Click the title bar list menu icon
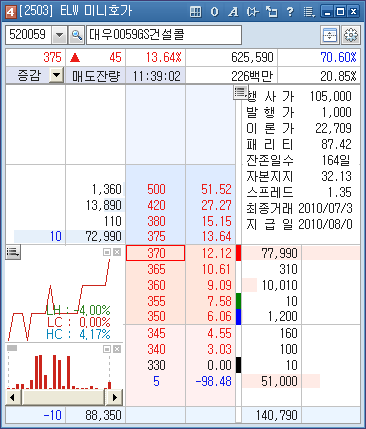This screenshot has width=366, height=429. tap(309, 12)
